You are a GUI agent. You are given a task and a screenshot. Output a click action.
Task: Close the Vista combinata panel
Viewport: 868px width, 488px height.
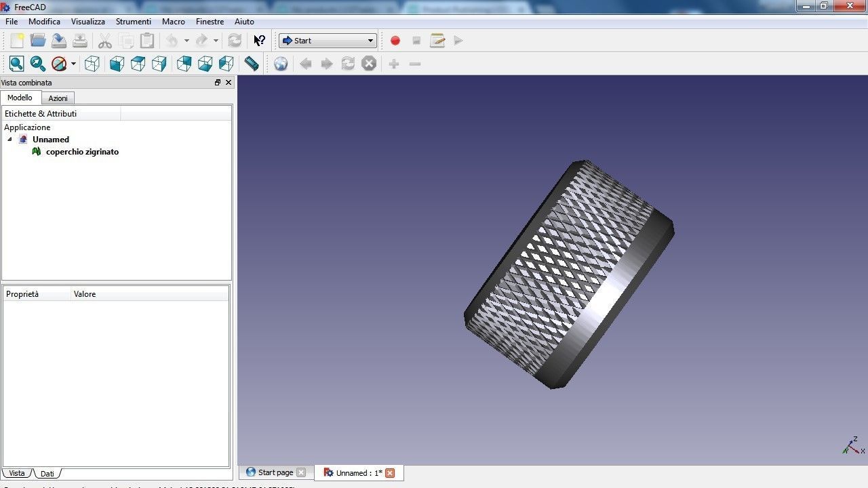coord(229,83)
